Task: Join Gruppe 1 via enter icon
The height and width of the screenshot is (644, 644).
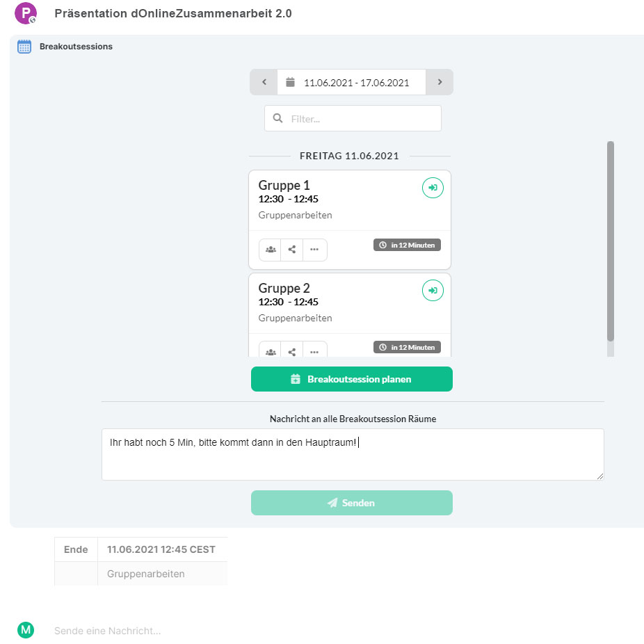Action: [x=433, y=188]
